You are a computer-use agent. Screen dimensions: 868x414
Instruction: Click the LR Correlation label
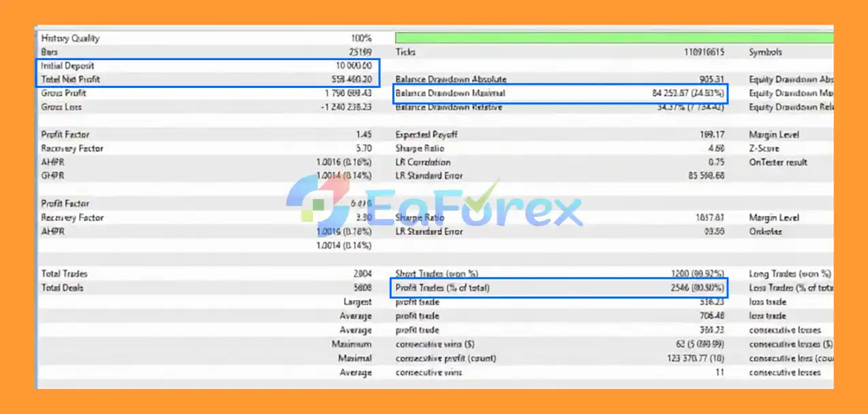(423, 162)
